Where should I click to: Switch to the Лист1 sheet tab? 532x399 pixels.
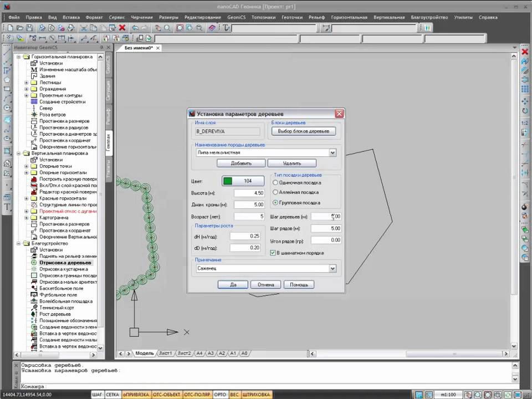coord(165,353)
